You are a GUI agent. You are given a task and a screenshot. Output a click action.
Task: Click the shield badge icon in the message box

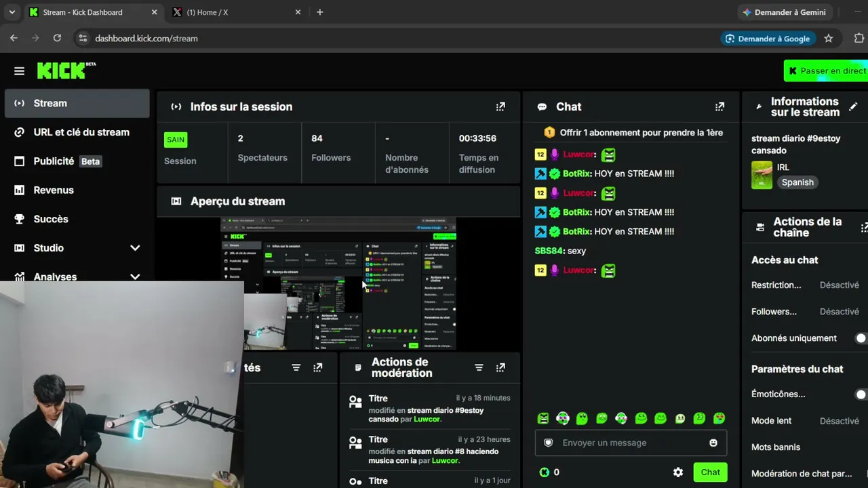point(549,443)
